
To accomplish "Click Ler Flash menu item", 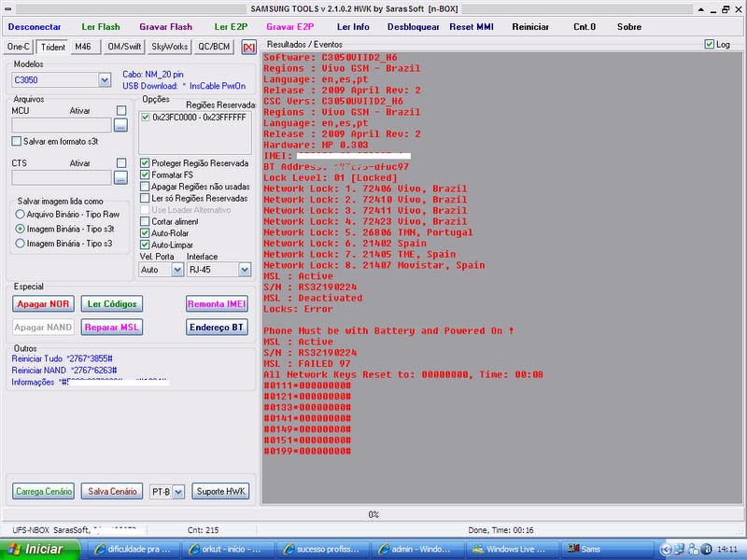I will coord(101,27).
